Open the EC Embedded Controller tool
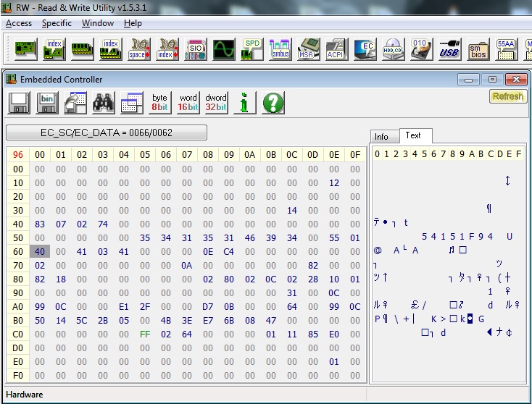Image resolution: width=532 pixels, height=404 pixels. [365, 49]
